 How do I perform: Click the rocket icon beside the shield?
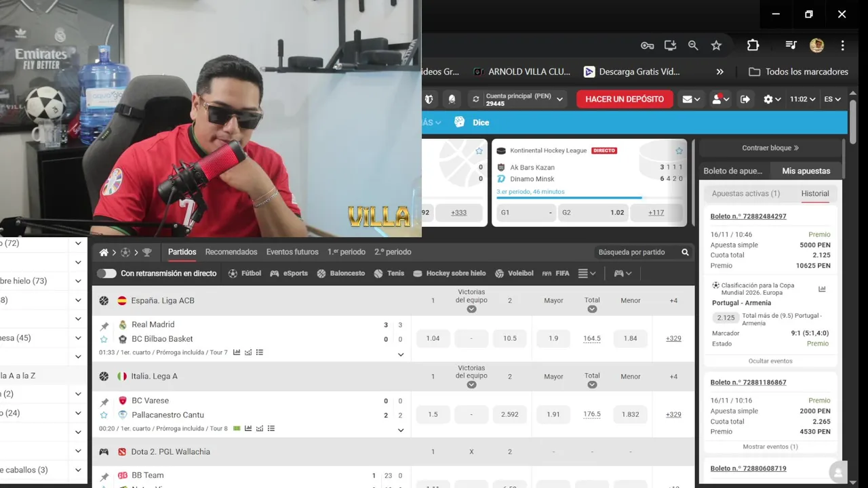point(452,99)
